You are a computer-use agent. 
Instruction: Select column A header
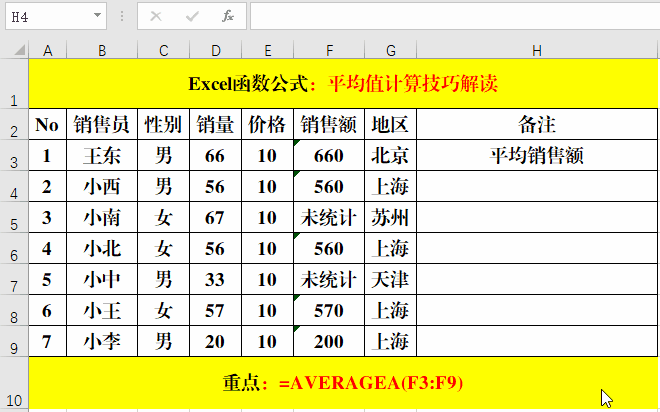[48, 51]
